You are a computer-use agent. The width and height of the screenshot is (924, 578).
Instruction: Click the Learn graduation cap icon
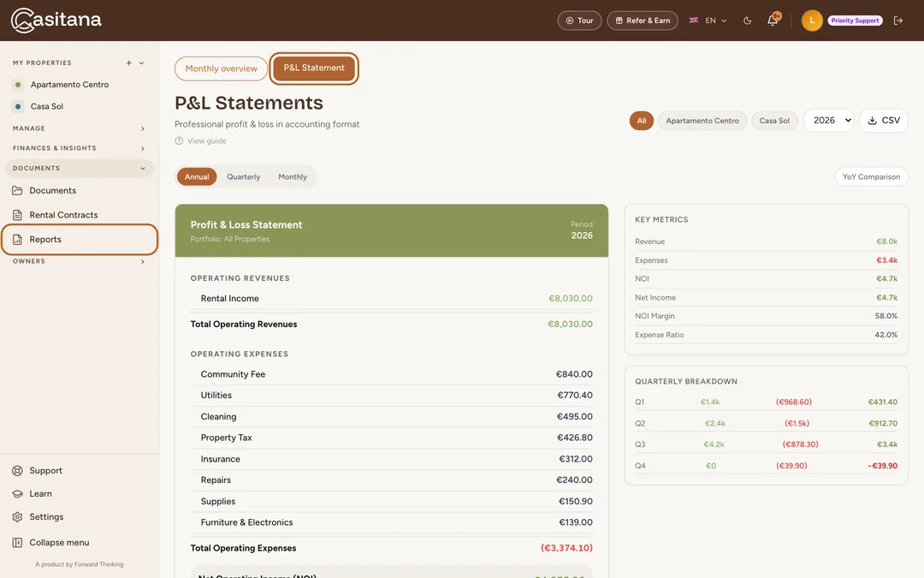point(18,494)
